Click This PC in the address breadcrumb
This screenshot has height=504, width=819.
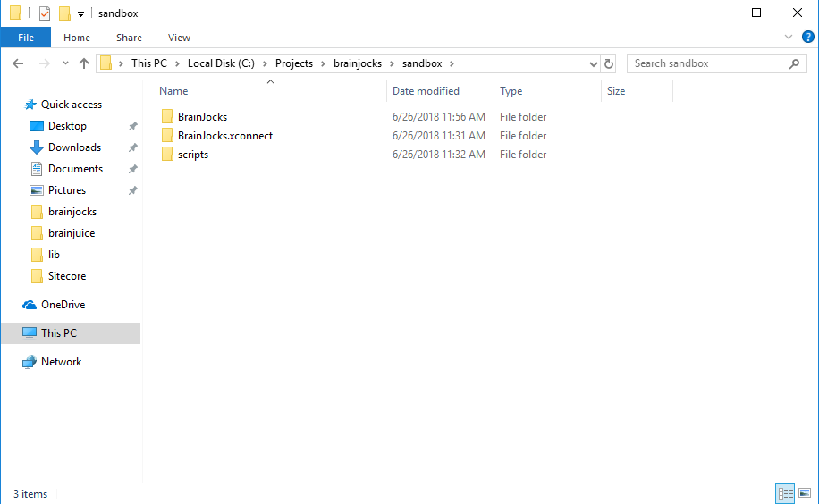pyautogui.click(x=148, y=63)
